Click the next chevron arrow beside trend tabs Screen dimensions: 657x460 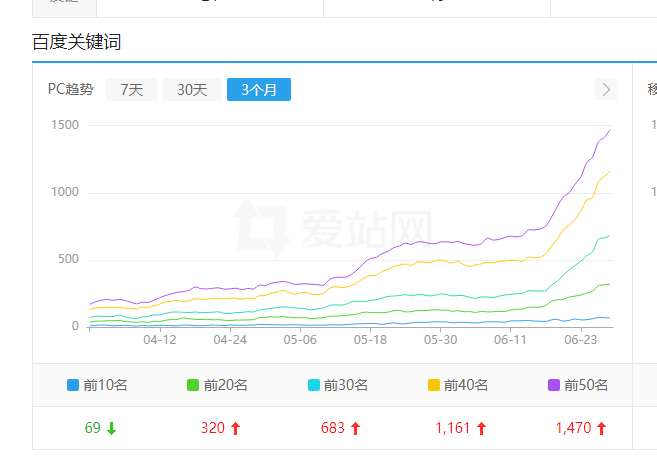click(606, 89)
